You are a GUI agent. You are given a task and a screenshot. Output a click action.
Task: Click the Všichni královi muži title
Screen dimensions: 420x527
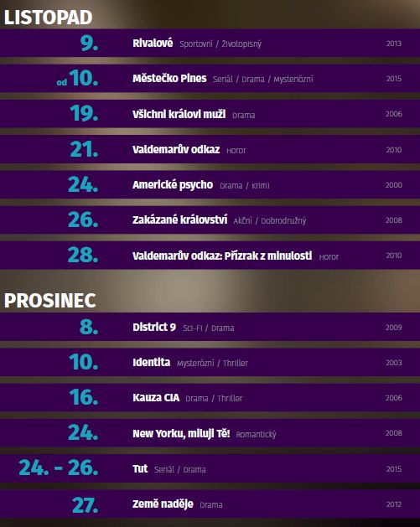[x=179, y=114]
